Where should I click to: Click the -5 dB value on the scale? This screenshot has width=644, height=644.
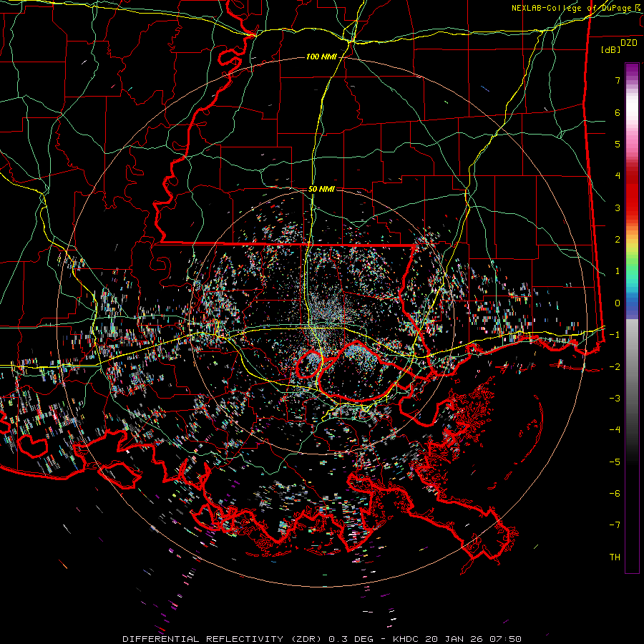[x=615, y=462]
